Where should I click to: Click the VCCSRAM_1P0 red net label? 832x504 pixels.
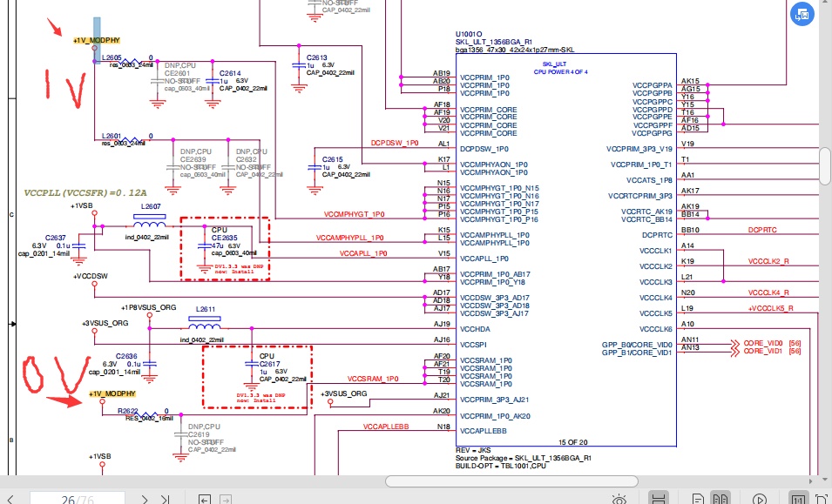coord(373,379)
